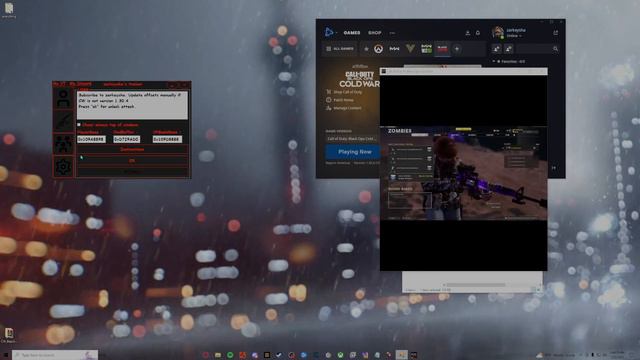Select the Modern Warfare MW game icon
Screen dimensions: 640x360
(394, 49)
